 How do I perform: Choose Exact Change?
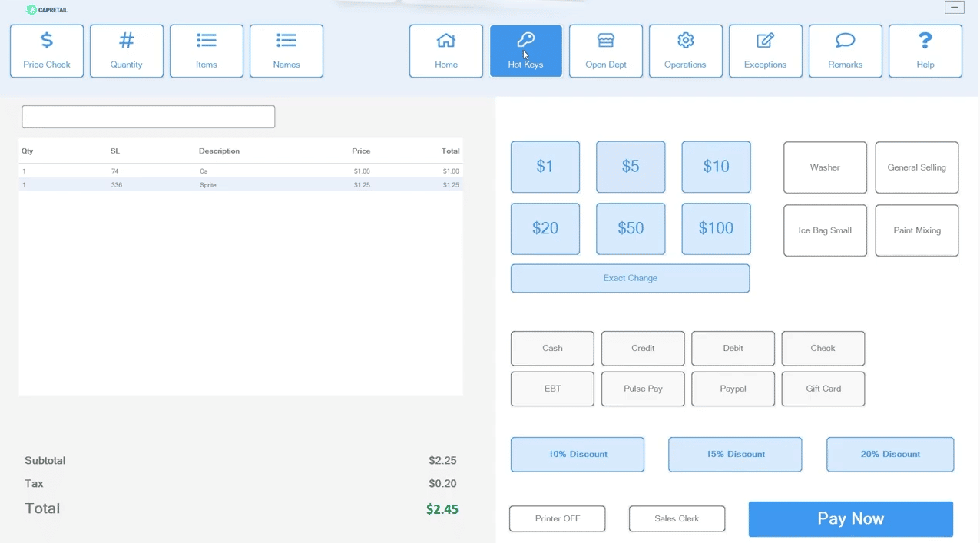(631, 278)
